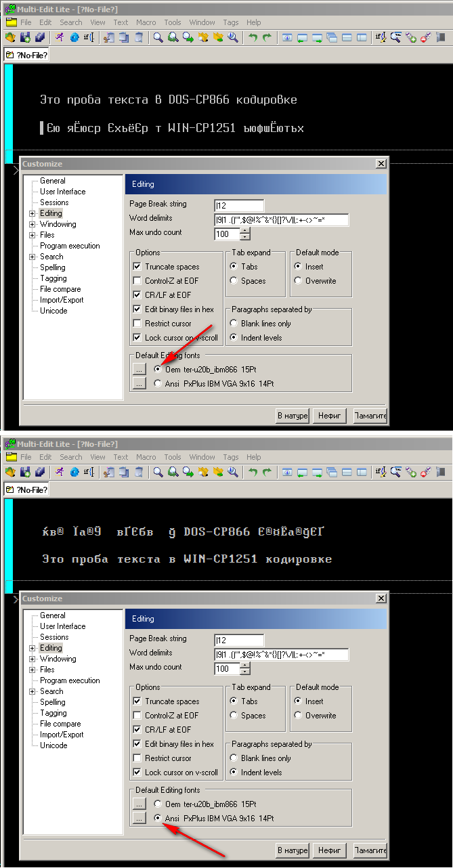This screenshot has width=453, height=868.
Task: Select Ansi PxPlus IBM VGA radio, top dialog
Action: [158, 384]
